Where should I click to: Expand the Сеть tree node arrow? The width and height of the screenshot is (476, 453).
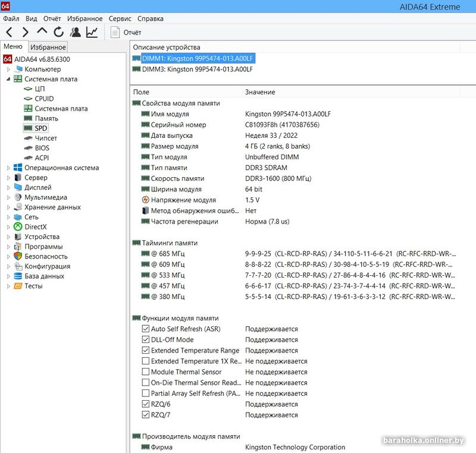tap(8, 217)
